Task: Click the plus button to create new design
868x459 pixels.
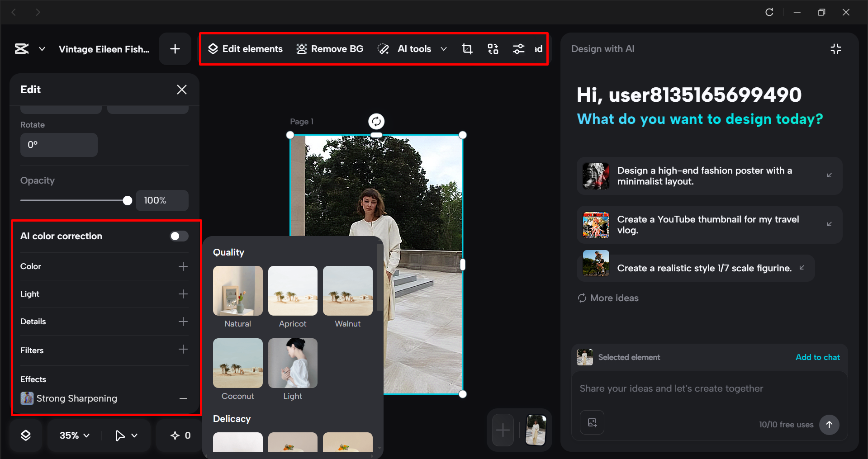Action: click(175, 48)
